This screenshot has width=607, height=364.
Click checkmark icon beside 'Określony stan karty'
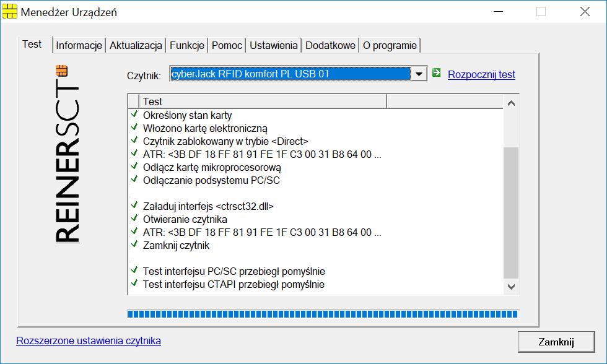point(134,114)
